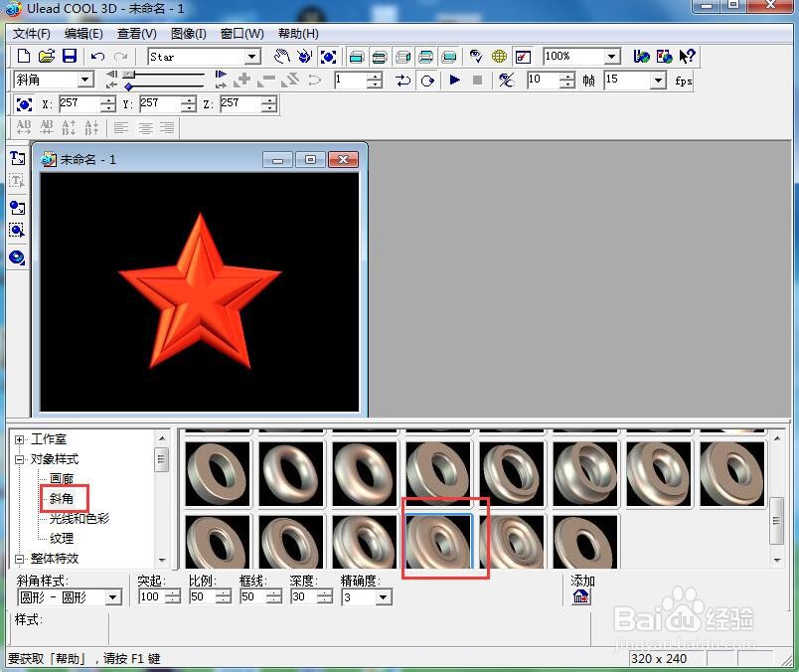This screenshot has width=799, height=672.
Task: Expand the 工作室 tree node
Action: click(x=19, y=439)
